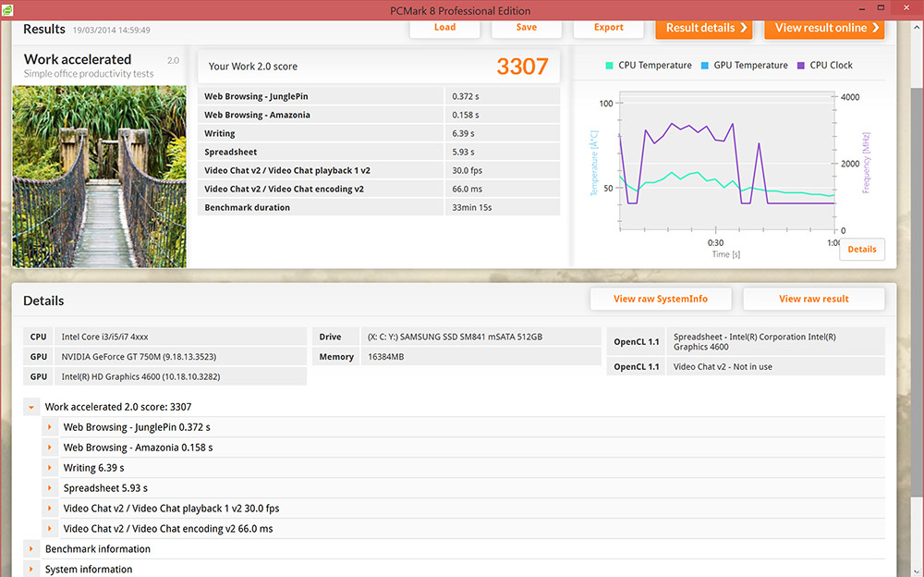This screenshot has height=577, width=924.
Task: Click the CPU Temperature legend swatch
Action: [609, 66]
